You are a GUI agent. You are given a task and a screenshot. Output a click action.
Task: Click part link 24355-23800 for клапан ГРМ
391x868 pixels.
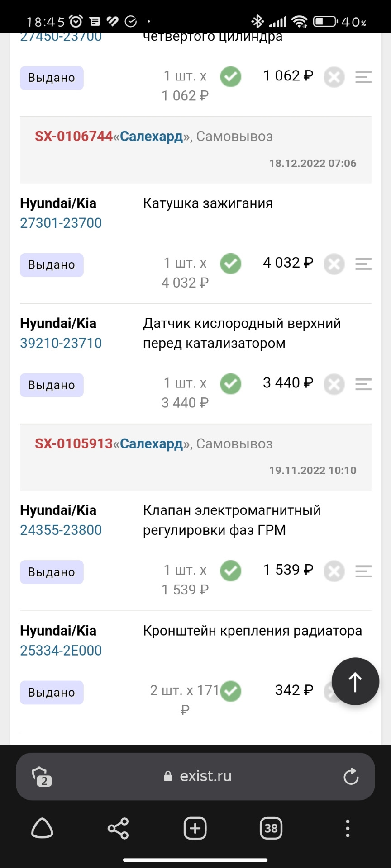60,530
